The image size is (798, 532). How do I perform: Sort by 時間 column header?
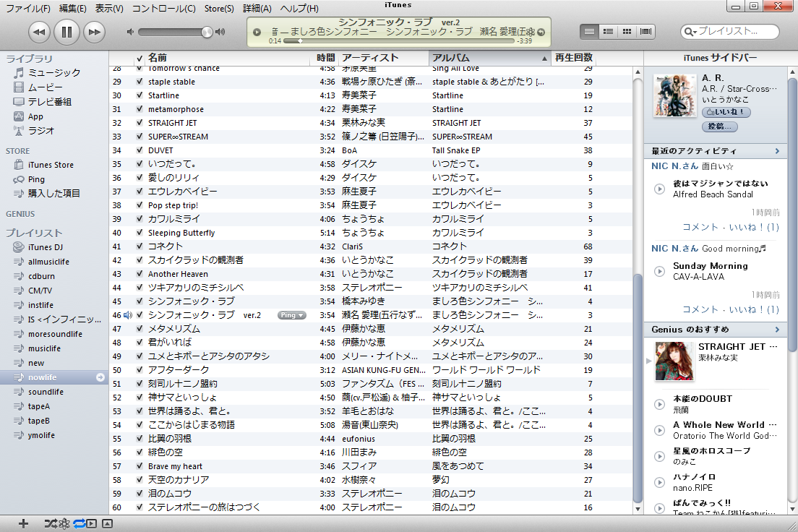coord(325,58)
